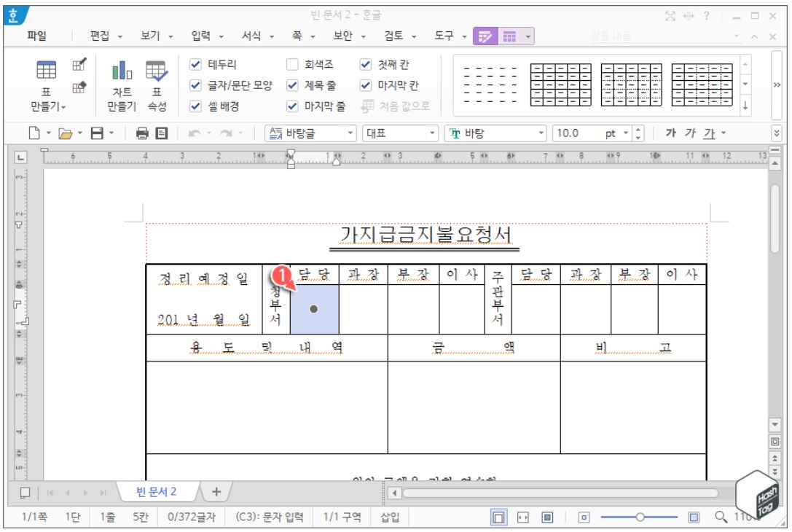This screenshot has width=792, height=532.
Task: Click the undo arrow icon
Action: [x=195, y=133]
